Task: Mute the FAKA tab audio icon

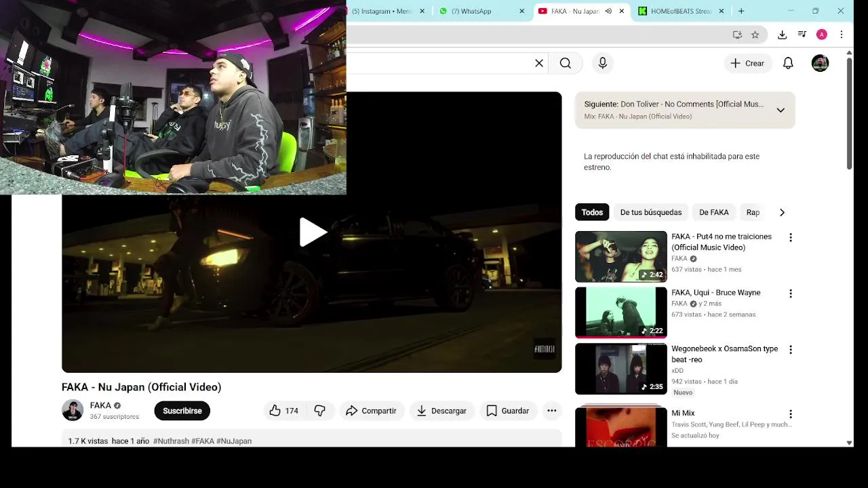Action: [x=608, y=11]
